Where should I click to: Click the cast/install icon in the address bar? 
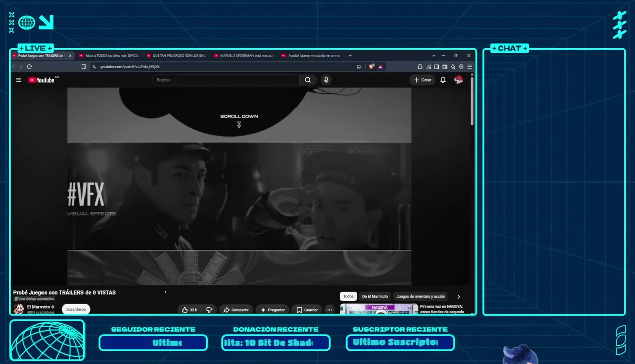pos(359,66)
